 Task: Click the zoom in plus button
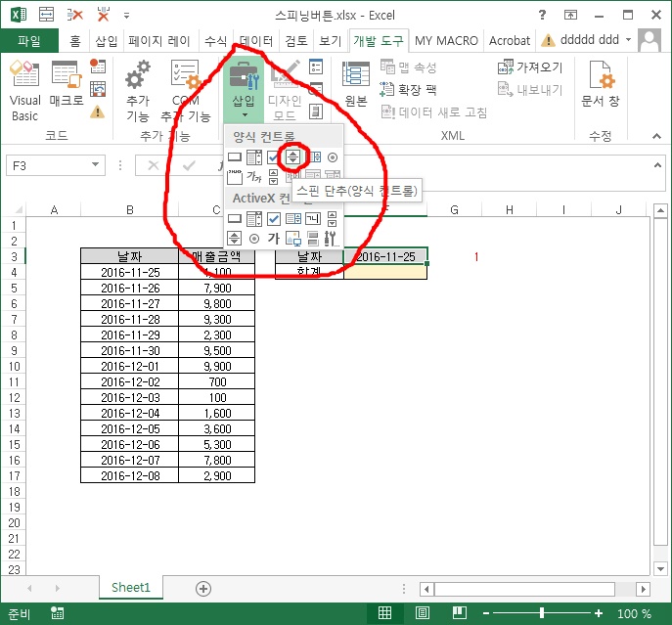tap(599, 613)
